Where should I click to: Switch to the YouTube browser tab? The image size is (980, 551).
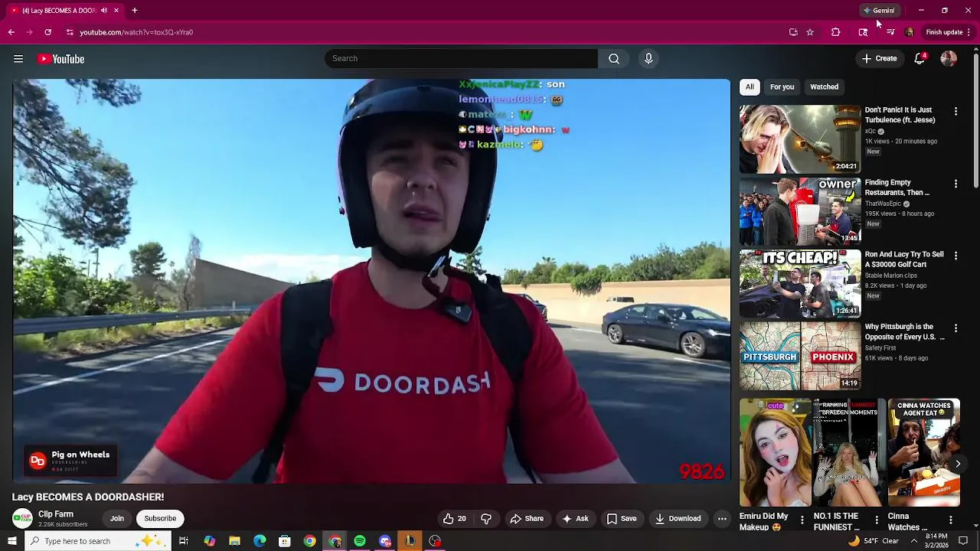pos(64,11)
